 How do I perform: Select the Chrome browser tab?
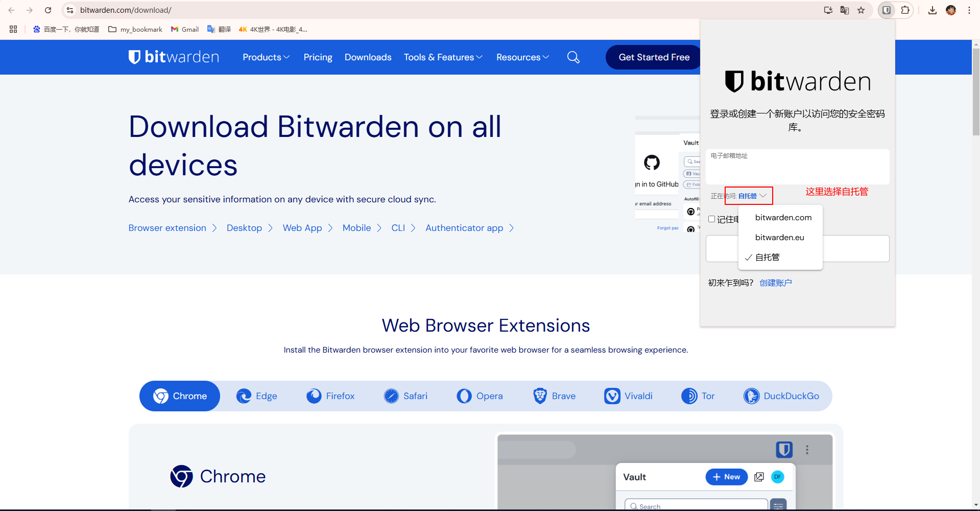[x=180, y=396]
